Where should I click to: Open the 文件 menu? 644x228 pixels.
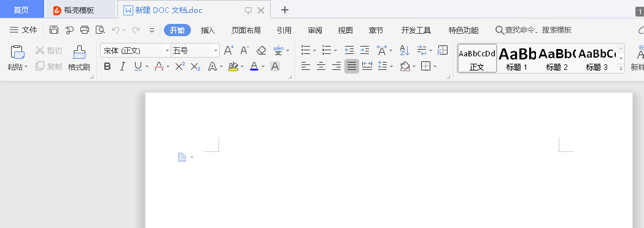(x=24, y=30)
